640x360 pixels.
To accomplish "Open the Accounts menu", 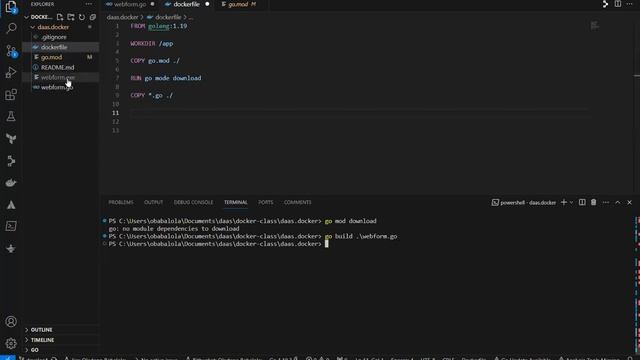I will (11, 322).
